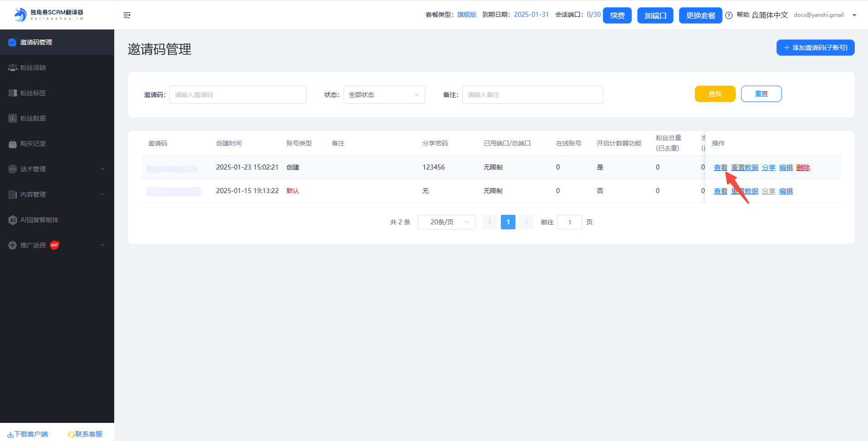Viewport: 868px width, 441px height.
Task: Click 删除 link in first row
Action: click(803, 168)
